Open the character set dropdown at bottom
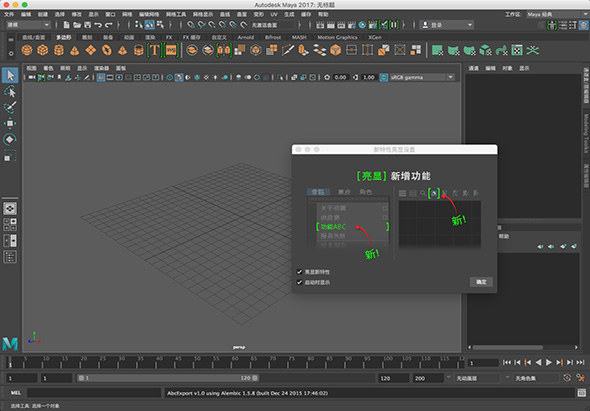The width and height of the screenshot is (590, 411). point(535,378)
